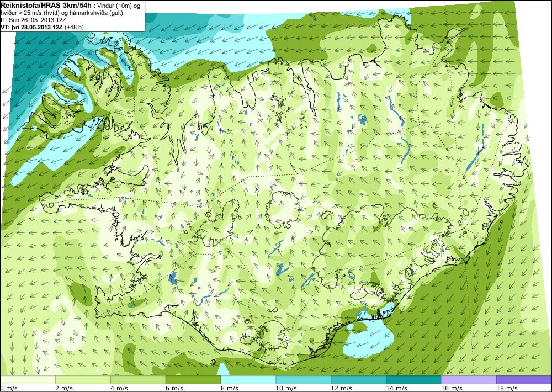Click the 6–8 m/s dark green legend swatch

[x=193, y=380]
